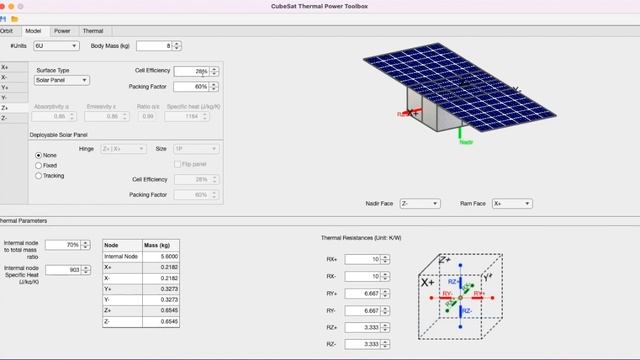The image size is (640, 360).
Task: Switch to the Orbit tab
Action: 7,31
